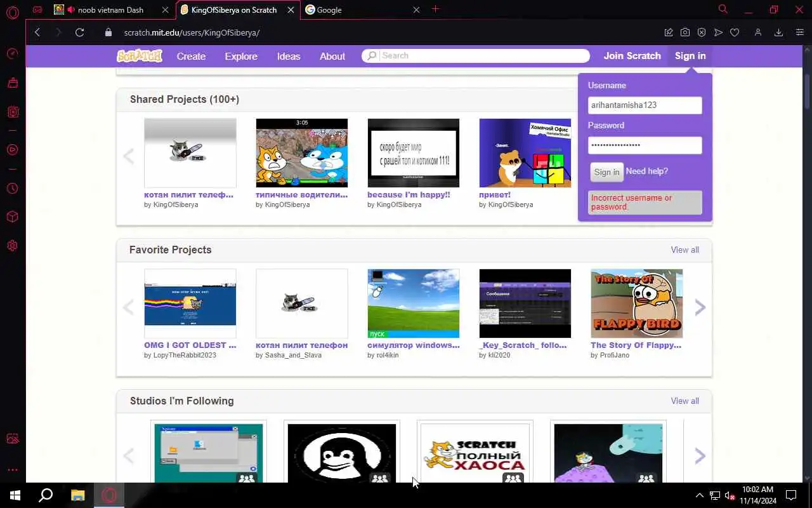Open History clock icon in the sidebar
812x508 pixels.
tap(12, 189)
